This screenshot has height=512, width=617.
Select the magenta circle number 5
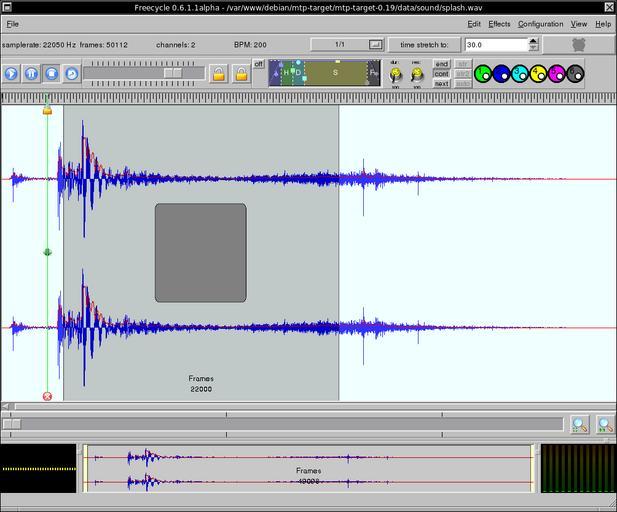[x=557, y=73]
